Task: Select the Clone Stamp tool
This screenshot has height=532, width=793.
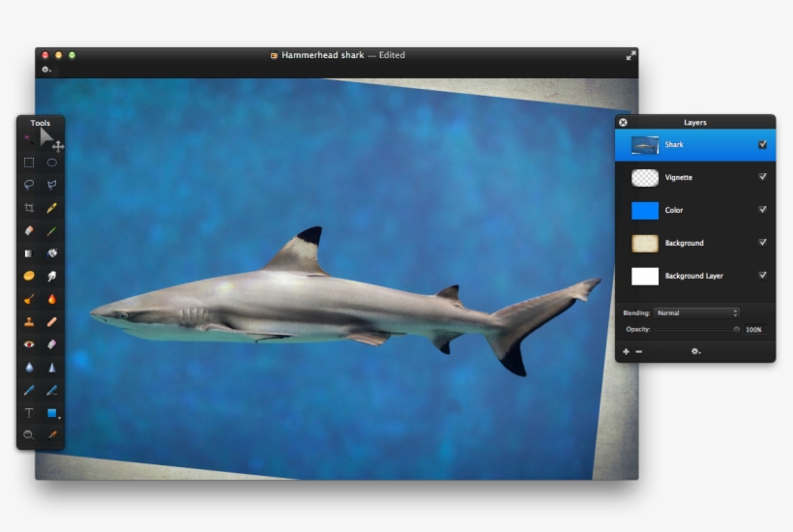Action: [29, 322]
